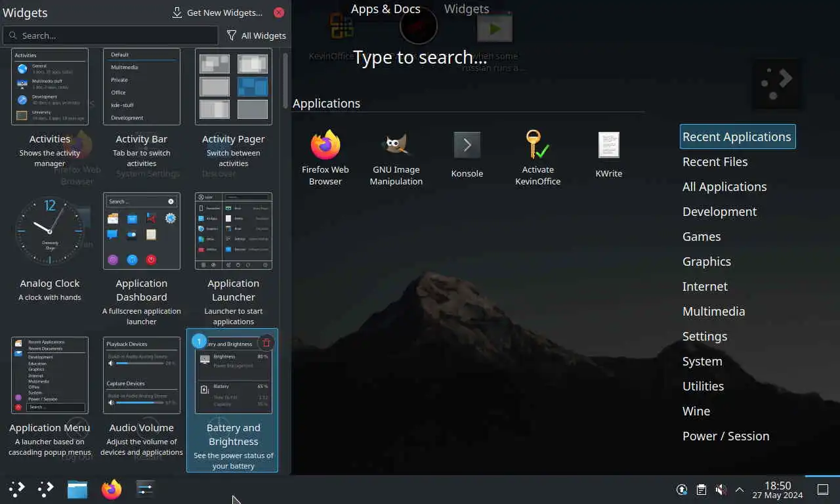Select Recent Applications category
This screenshot has width=840, height=504.
[x=738, y=136]
